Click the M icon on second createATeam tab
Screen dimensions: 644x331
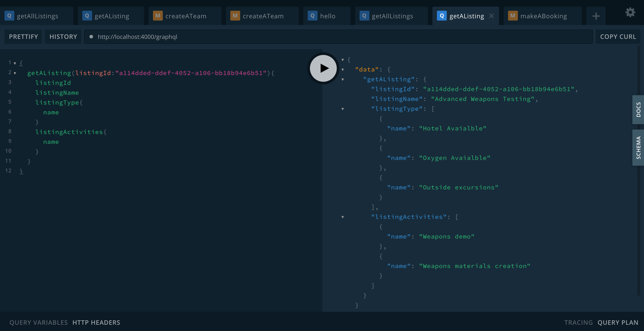click(x=235, y=16)
